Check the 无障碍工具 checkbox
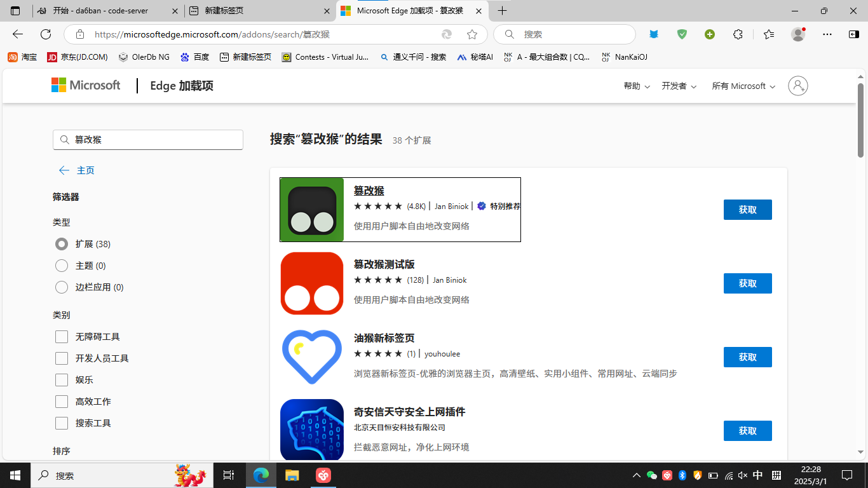Viewport: 868px width, 488px height. pos(62,337)
